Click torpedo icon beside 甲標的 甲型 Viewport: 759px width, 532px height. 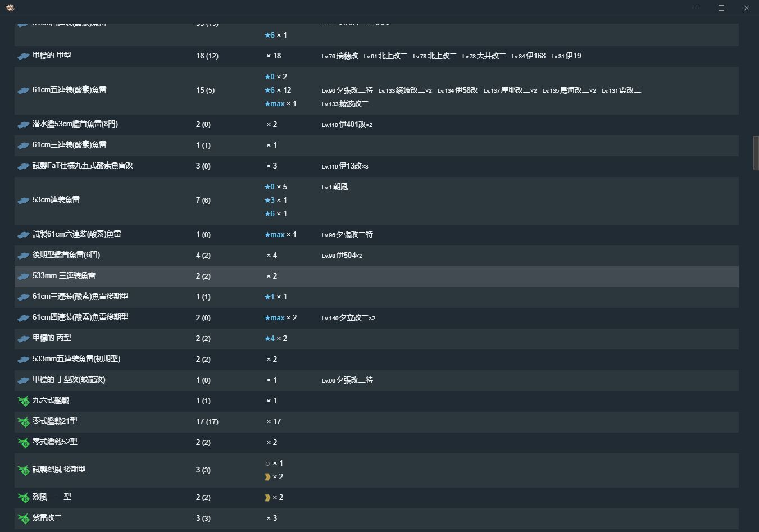coord(23,56)
